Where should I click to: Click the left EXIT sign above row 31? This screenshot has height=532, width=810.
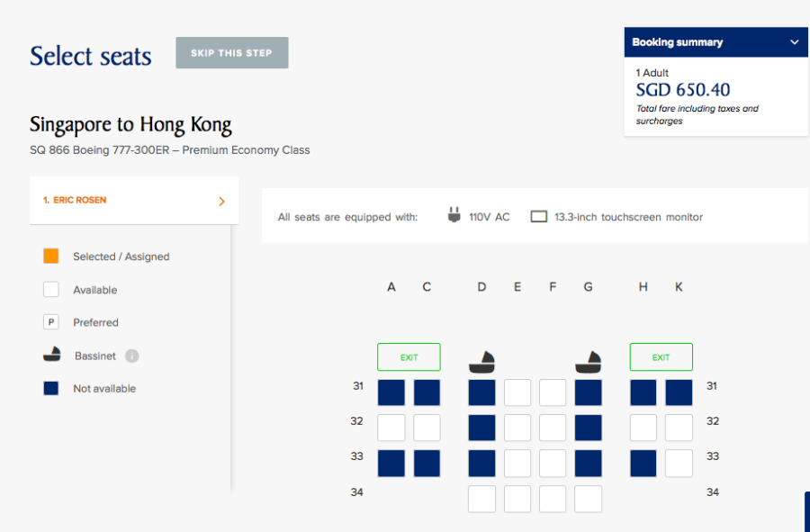pyautogui.click(x=409, y=357)
